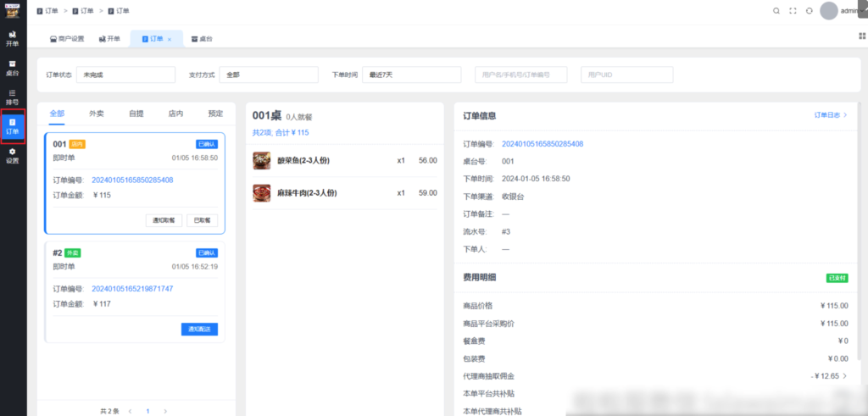
Task: Select the #2 order card title
Action: 57,252
